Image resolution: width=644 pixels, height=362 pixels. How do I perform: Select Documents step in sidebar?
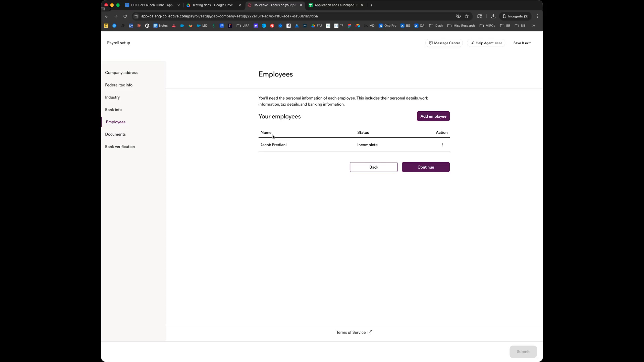click(115, 134)
